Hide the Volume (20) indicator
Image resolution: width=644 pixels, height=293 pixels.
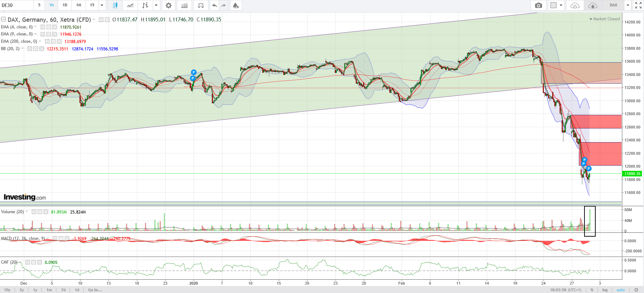click(34, 212)
